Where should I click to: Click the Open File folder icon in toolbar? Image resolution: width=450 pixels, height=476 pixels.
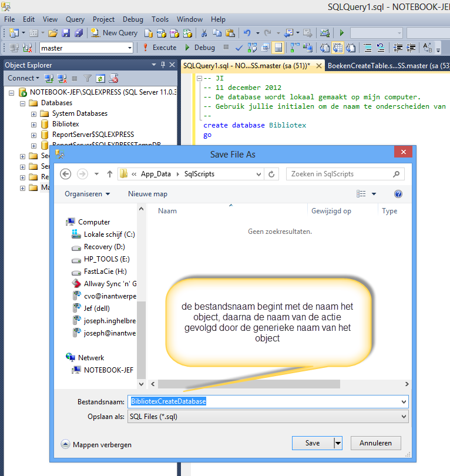(53, 33)
